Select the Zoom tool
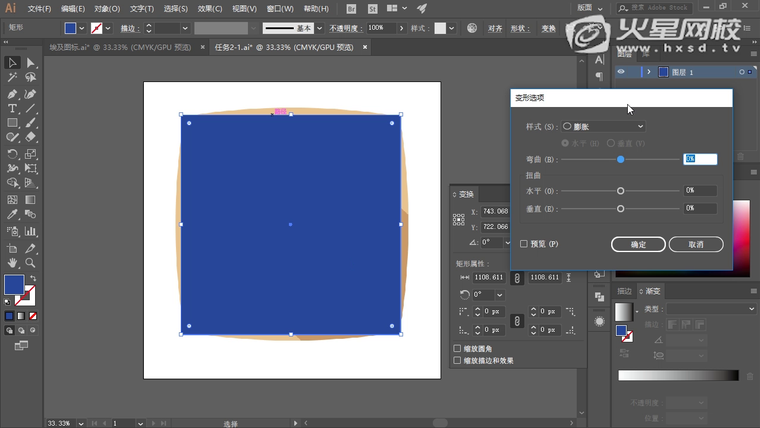Screen dimensions: 760x428 (30, 262)
